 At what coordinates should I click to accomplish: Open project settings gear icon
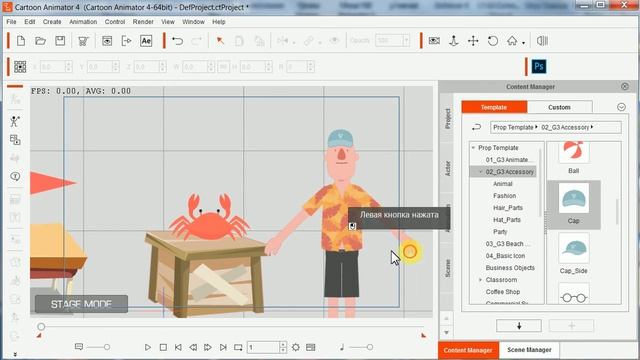[x=296, y=347]
